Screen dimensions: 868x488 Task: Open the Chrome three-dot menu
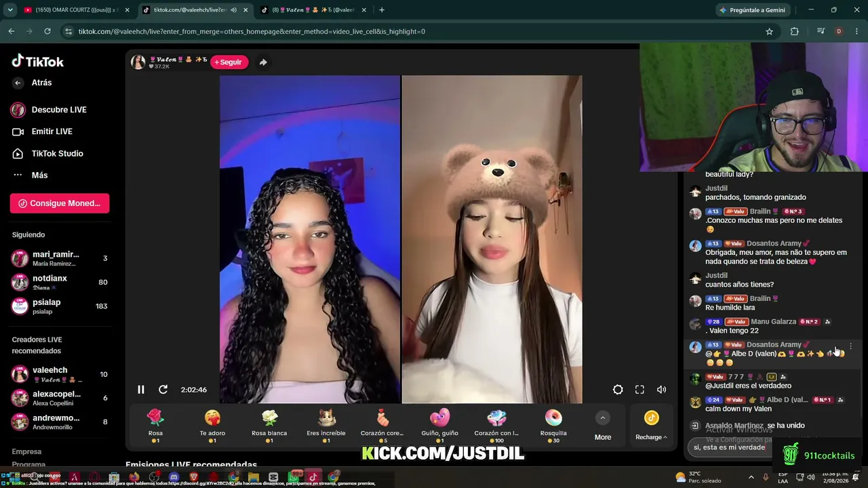[856, 31]
